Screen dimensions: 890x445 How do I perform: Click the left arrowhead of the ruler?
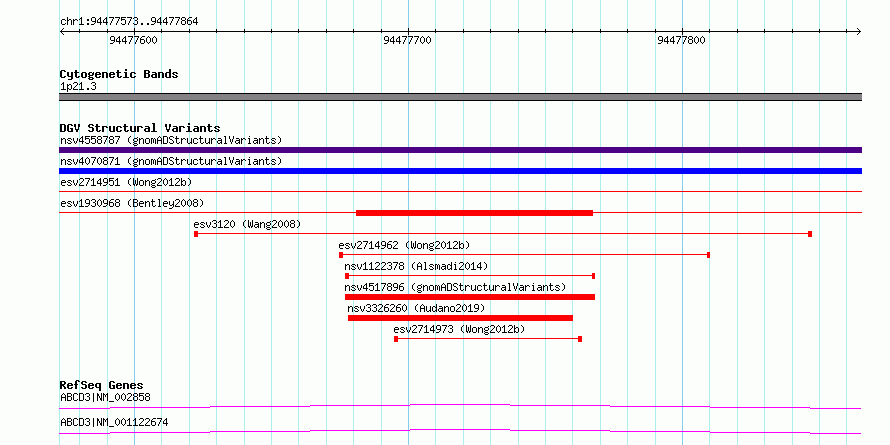click(x=62, y=32)
